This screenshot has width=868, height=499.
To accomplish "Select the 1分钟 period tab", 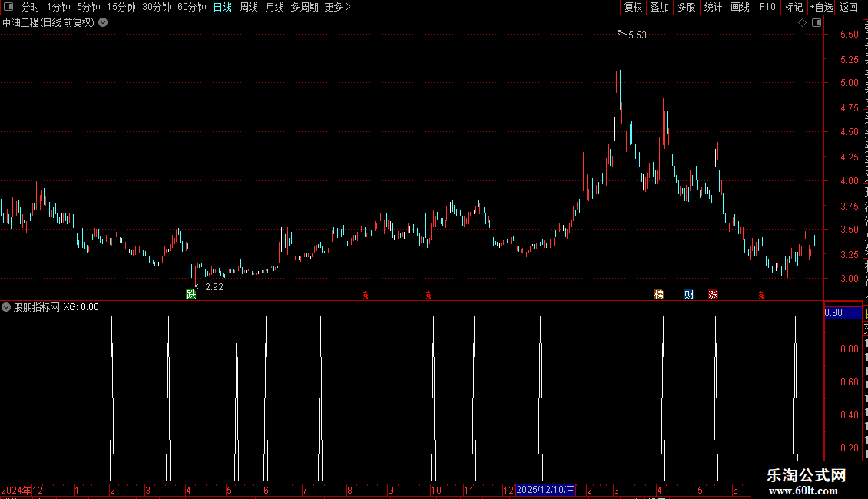I will pyautogui.click(x=58, y=7).
